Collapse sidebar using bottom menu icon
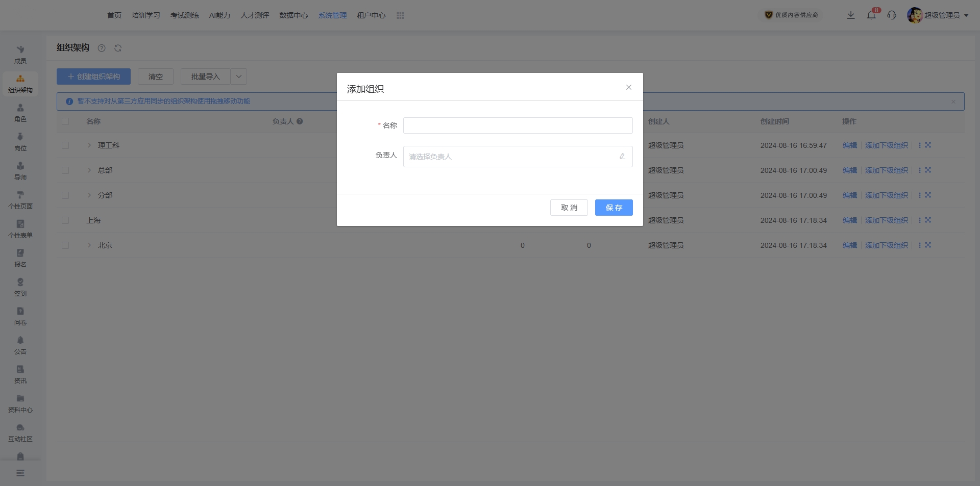This screenshot has height=486, width=980. [x=20, y=473]
